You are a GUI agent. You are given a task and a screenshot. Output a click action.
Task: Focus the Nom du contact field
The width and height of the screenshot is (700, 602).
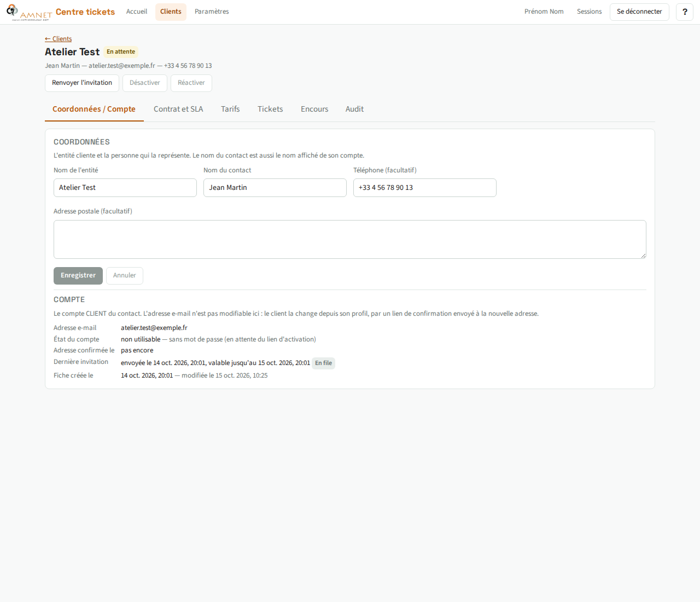click(275, 188)
